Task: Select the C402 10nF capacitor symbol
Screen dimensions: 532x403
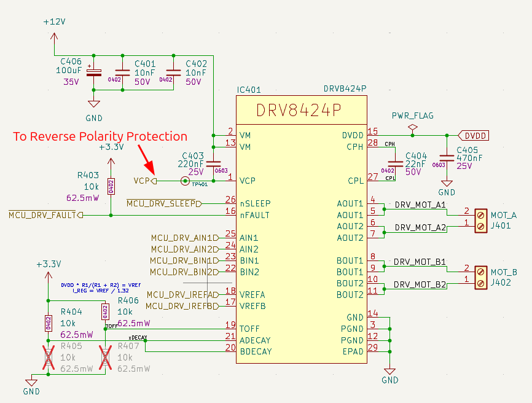Action: point(173,72)
